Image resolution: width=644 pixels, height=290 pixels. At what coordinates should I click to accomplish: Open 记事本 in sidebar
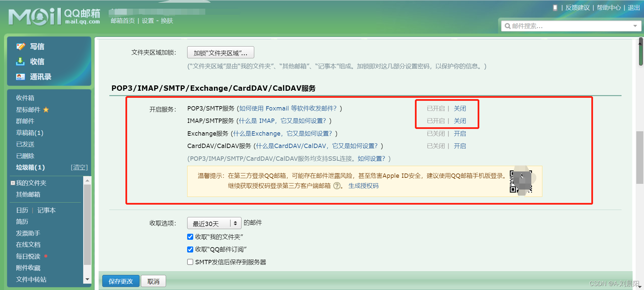(46, 210)
